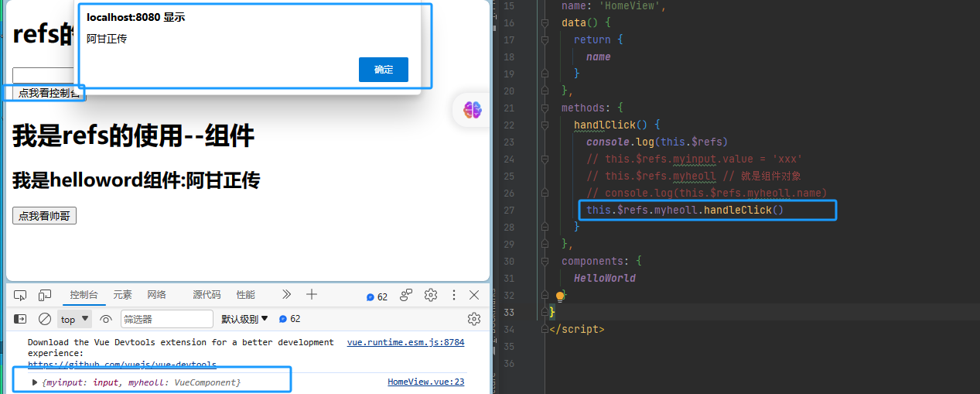Click the 阿甘正传 alert message text
Screen dimensions: 980x394
(107, 38)
